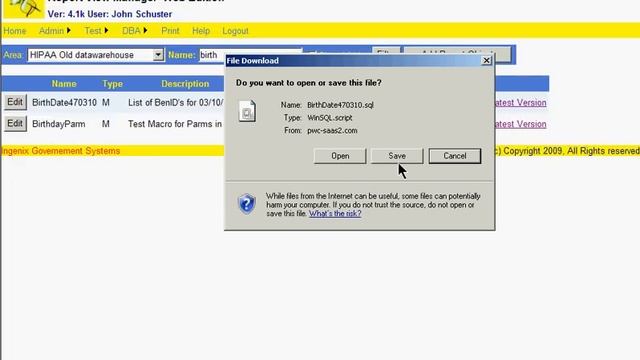Click the Type column header
Viewport: 640px width, 360px height.
coord(112,84)
